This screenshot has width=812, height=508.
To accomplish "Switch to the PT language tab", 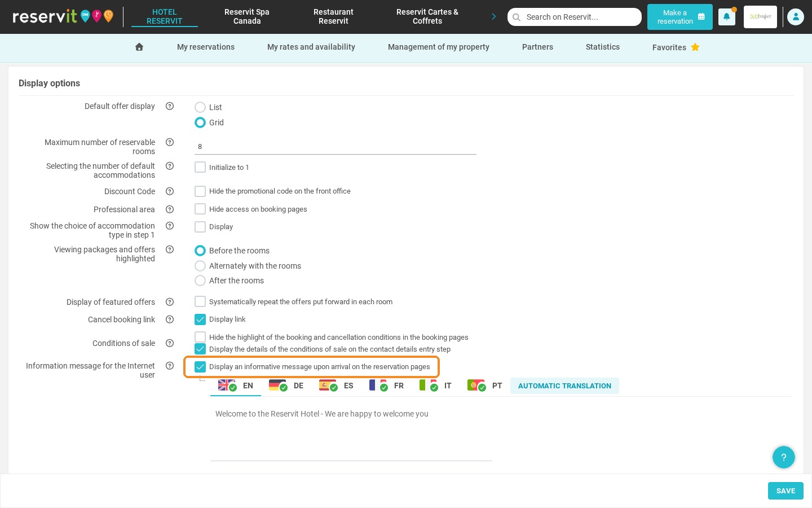I will 485,386.
